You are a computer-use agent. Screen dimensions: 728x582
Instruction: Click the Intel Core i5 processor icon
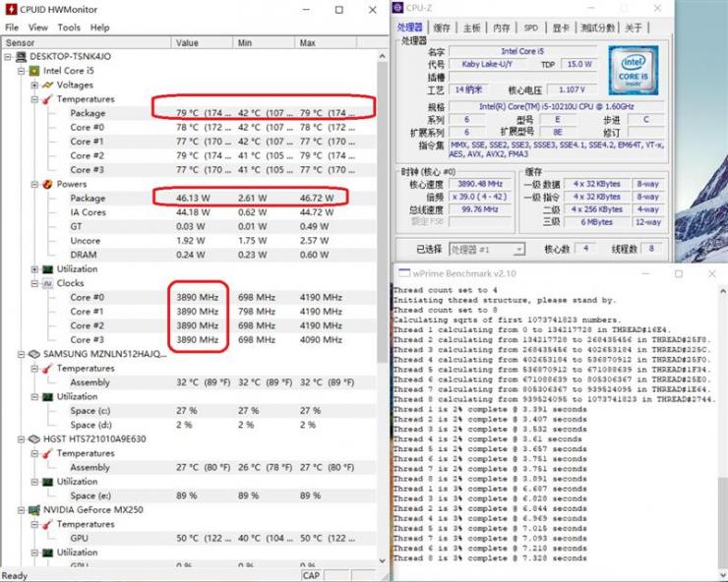(x=33, y=71)
